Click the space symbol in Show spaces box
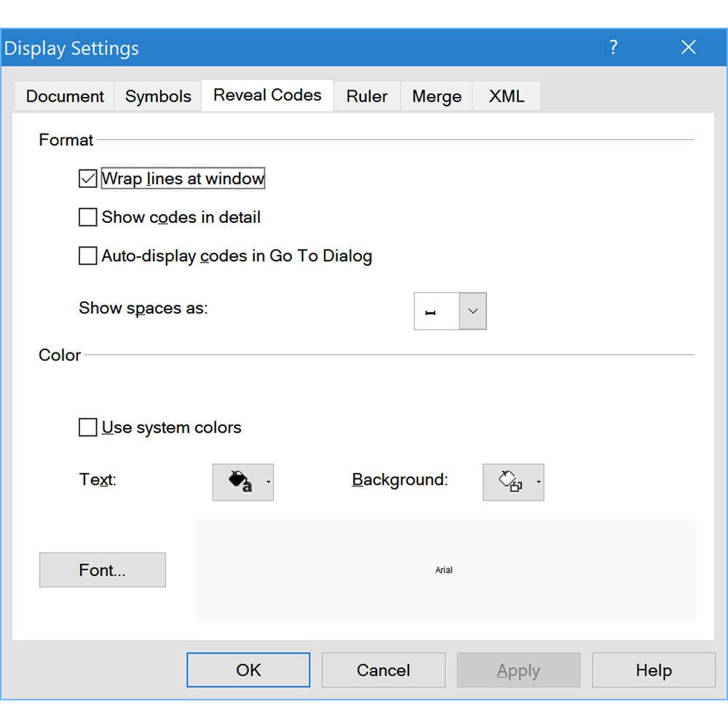 tap(431, 312)
